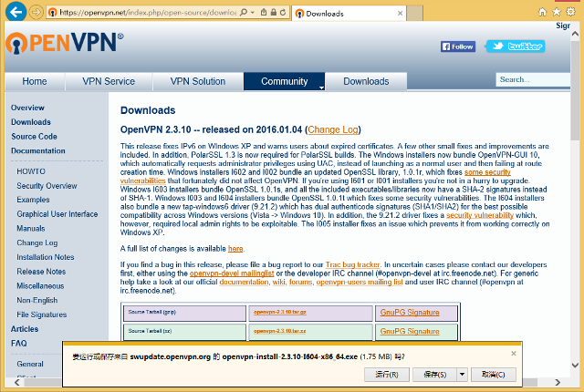Screen dimensions: 584x392
Task: Click the horizontal scrollbar right arrow
Action: 558,382
